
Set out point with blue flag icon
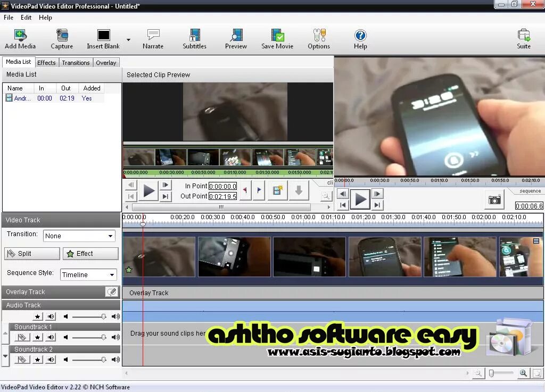(x=259, y=190)
